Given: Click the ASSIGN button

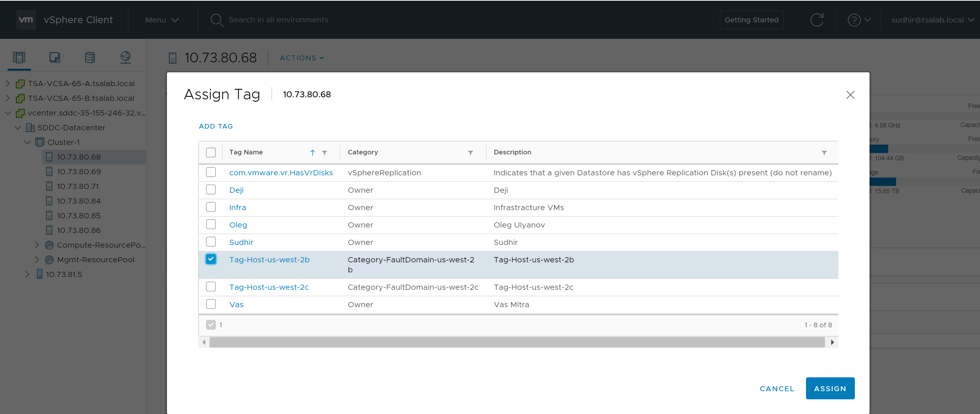Looking at the screenshot, I should 830,388.
